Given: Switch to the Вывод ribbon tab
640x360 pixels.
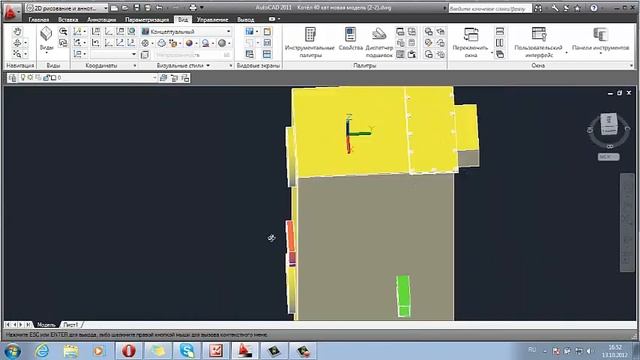Looking at the screenshot, I should (x=246, y=19).
